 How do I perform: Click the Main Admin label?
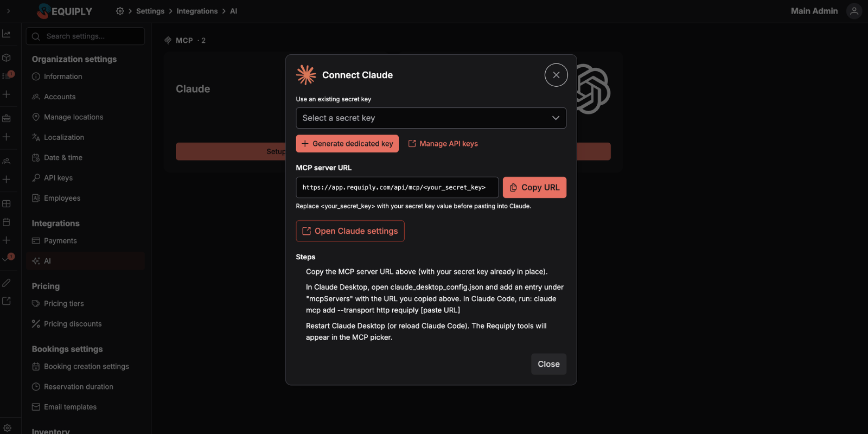point(814,11)
